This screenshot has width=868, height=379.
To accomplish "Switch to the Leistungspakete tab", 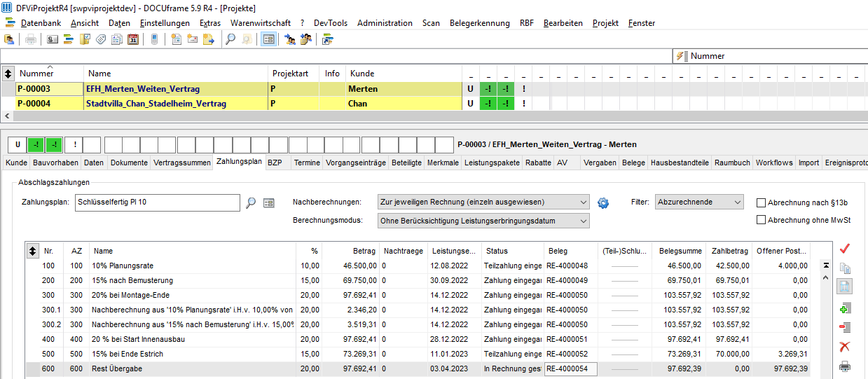I will [492, 163].
